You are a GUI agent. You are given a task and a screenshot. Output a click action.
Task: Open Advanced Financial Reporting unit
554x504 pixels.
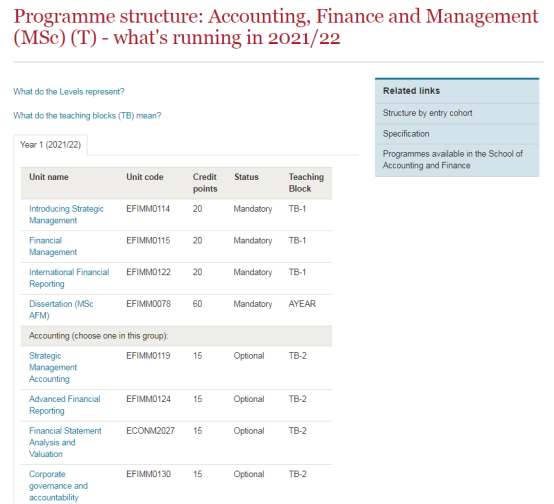coord(65,405)
